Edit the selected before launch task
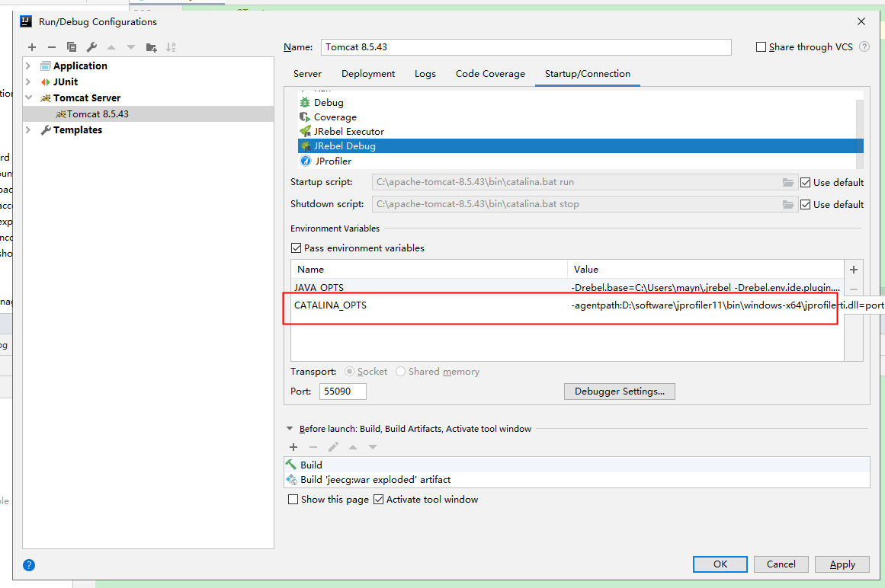885x588 pixels. 334,447
